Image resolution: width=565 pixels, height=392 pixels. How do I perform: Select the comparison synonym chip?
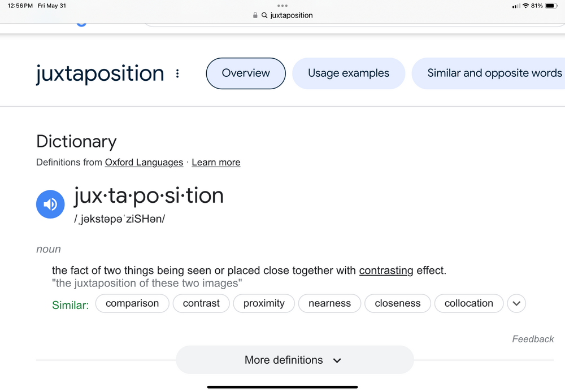pos(132,303)
